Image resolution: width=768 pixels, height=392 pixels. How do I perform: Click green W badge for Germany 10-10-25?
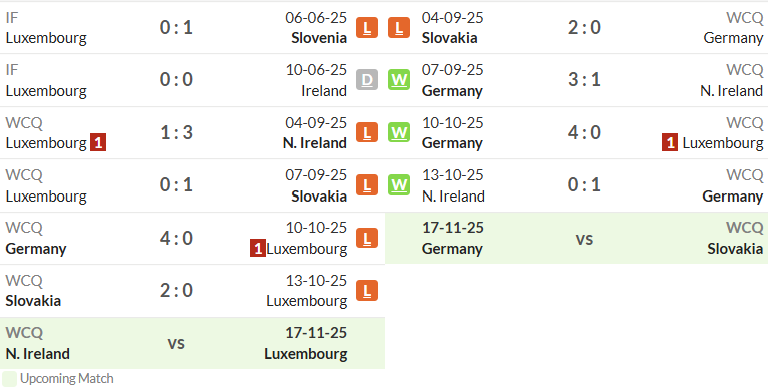coord(399,132)
